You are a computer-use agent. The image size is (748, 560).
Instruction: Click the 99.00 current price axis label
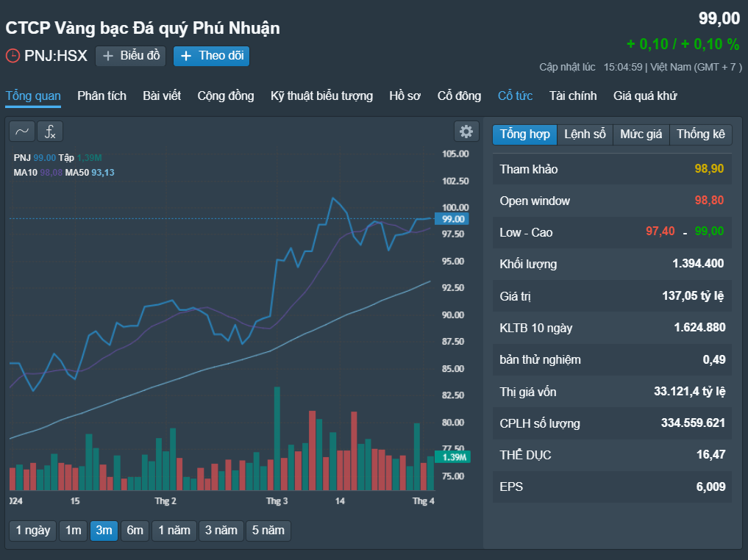(x=452, y=219)
